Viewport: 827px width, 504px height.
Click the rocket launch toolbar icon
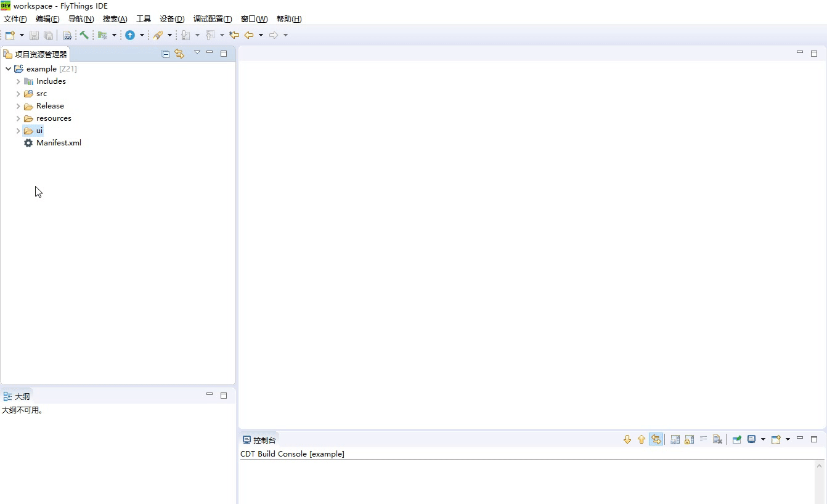pos(158,35)
